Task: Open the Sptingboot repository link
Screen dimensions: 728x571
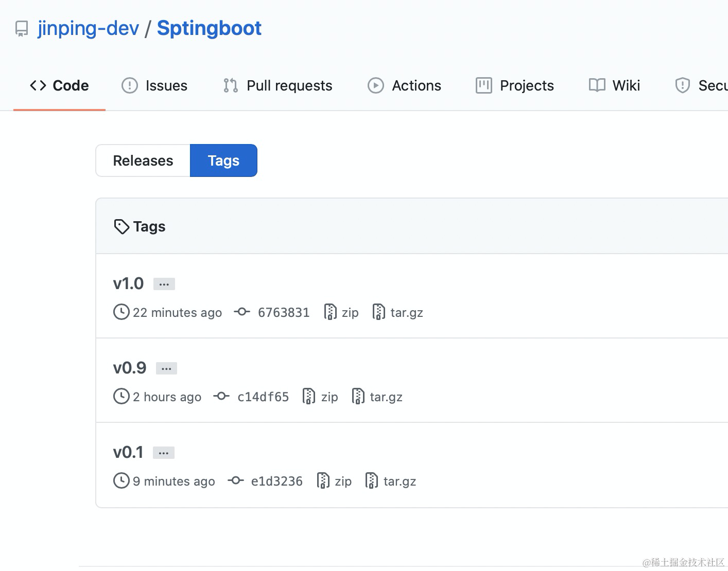Action: pyautogui.click(x=209, y=28)
